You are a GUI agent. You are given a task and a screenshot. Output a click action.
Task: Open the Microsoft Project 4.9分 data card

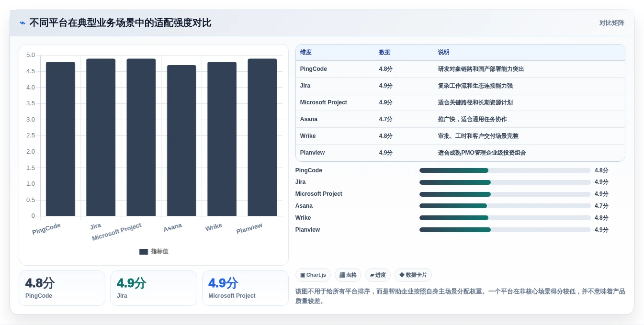pos(245,288)
